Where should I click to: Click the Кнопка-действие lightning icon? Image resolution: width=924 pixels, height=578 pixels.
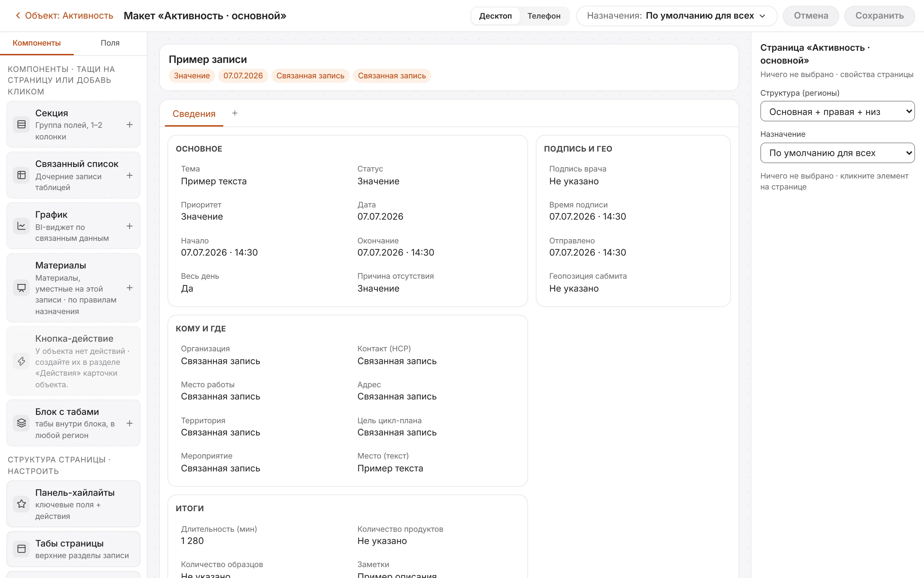pos(21,361)
